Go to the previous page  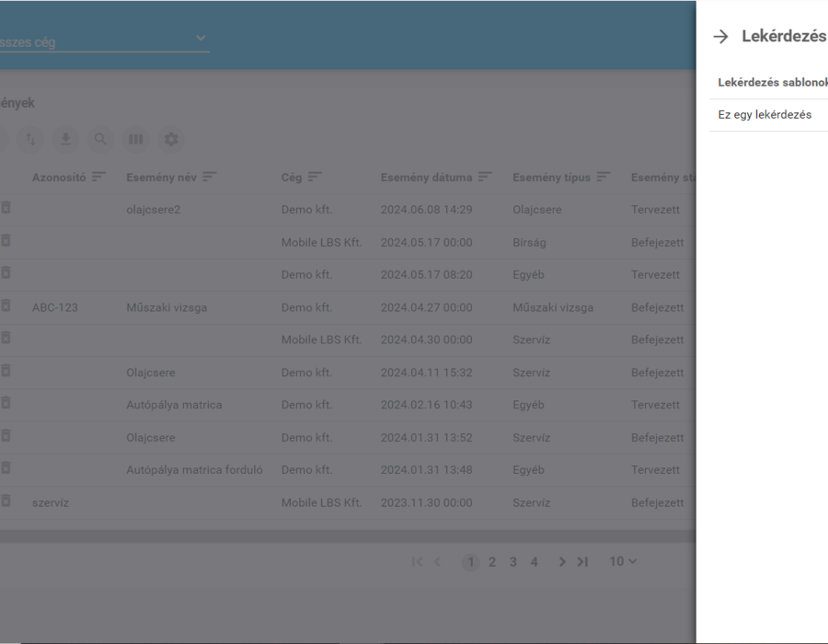437,561
